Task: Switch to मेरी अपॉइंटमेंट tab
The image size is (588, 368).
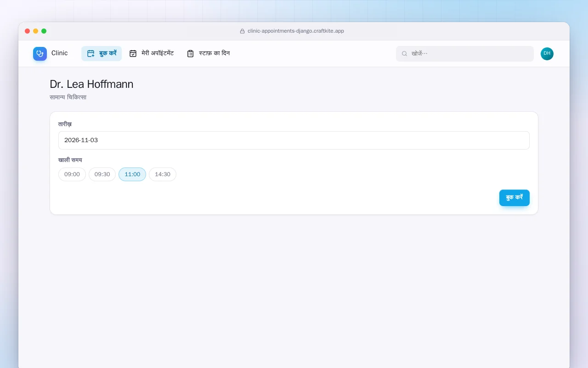Action: click(x=152, y=53)
